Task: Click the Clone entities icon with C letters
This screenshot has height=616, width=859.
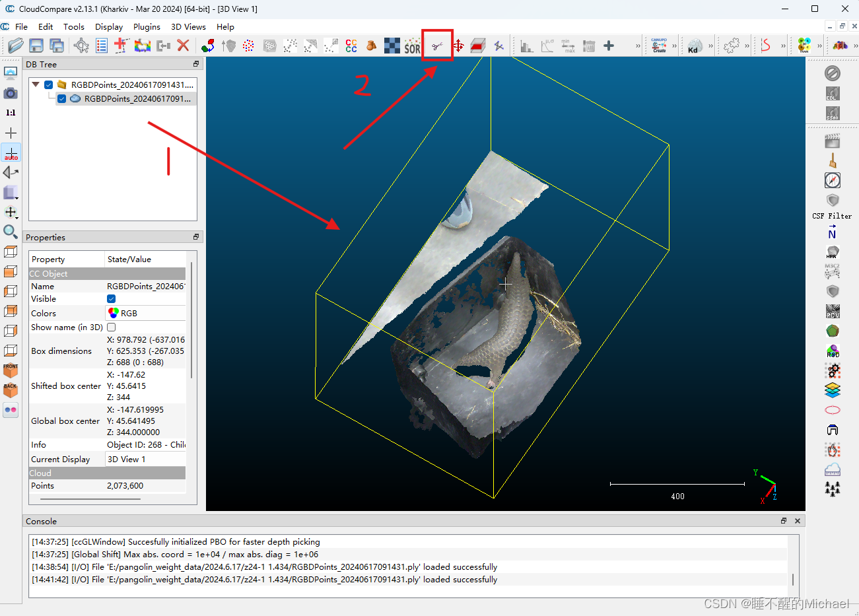Action: pos(351,46)
